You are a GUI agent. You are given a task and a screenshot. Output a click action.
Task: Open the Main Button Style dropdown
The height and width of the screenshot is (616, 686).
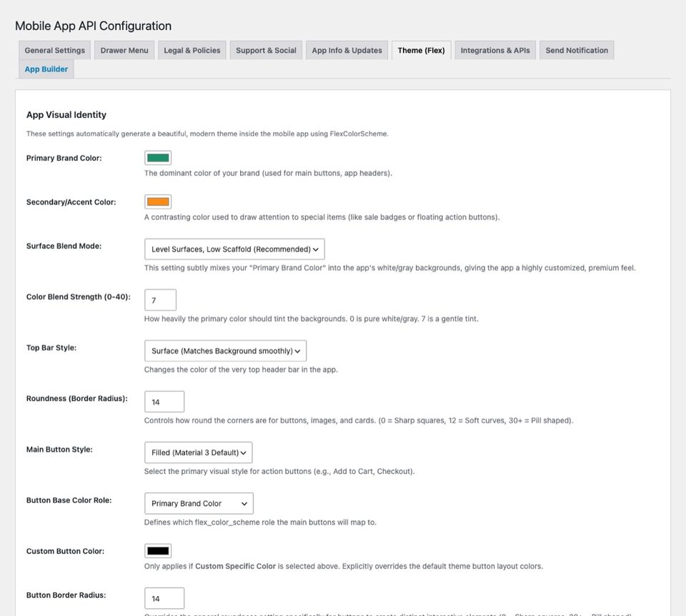198,452
